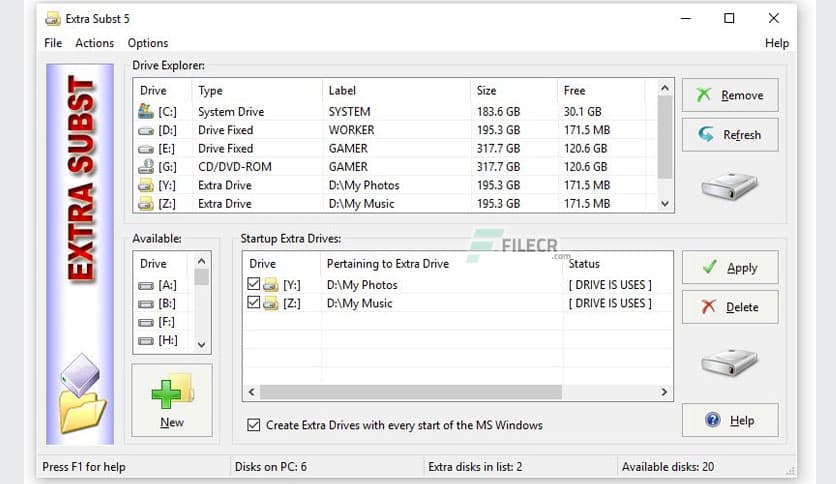Select the A: drive icon in Available list
The image size is (836, 484).
(146, 286)
